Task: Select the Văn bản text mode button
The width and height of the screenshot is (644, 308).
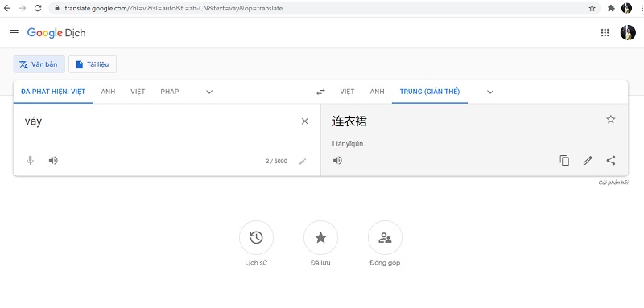Action: click(39, 64)
